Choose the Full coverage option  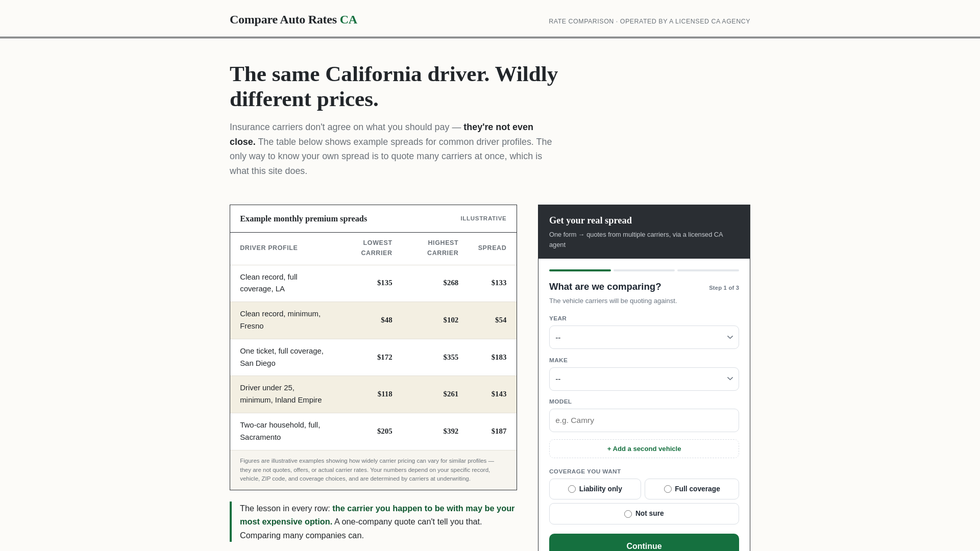click(x=692, y=489)
